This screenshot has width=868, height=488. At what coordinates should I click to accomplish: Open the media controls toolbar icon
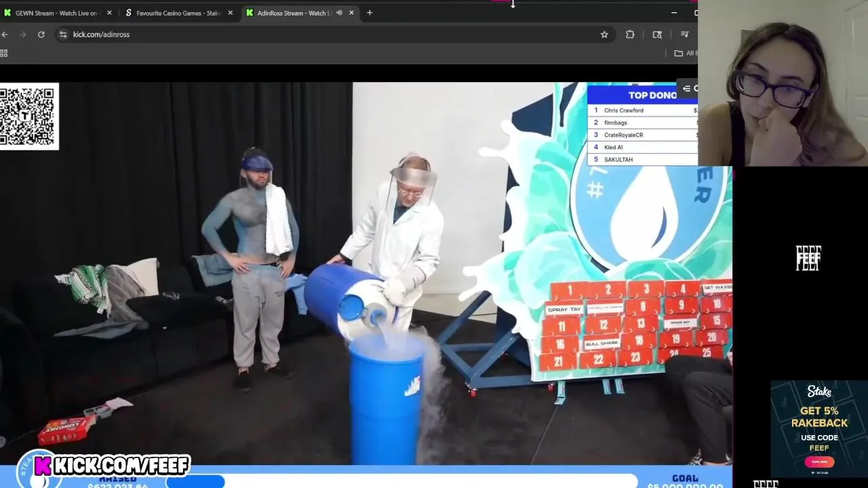pyautogui.click(x=685, y=35)
